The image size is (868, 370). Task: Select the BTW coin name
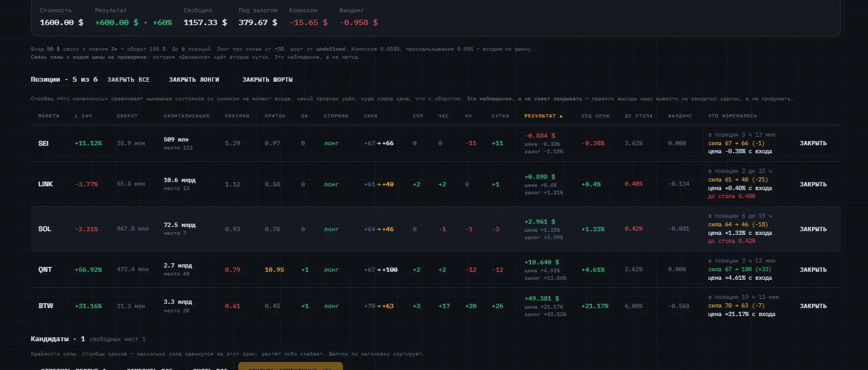click(45, 306)
